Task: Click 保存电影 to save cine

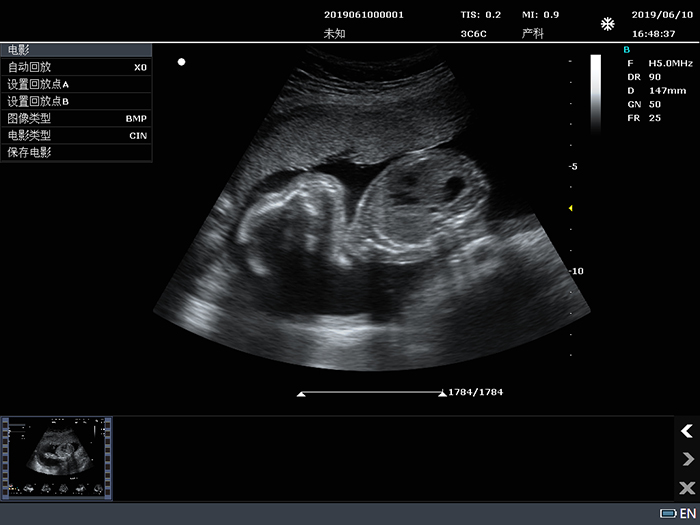Action: (x=76, y=152)
